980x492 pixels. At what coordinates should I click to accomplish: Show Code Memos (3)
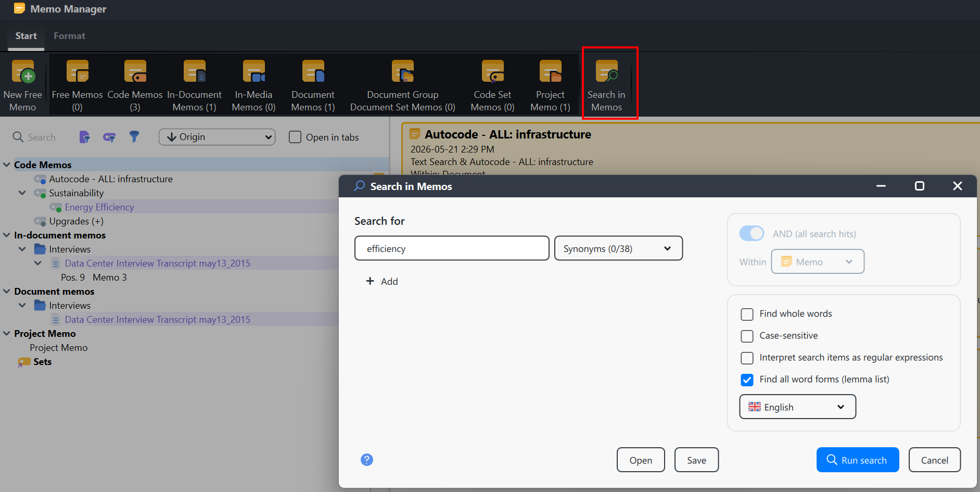pos(135,86)
